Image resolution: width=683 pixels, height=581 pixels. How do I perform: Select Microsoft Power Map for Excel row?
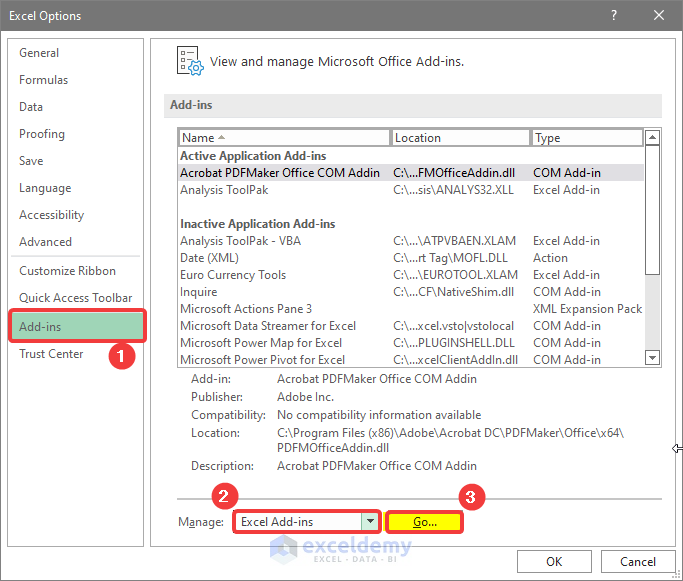(x=411, y=343)
